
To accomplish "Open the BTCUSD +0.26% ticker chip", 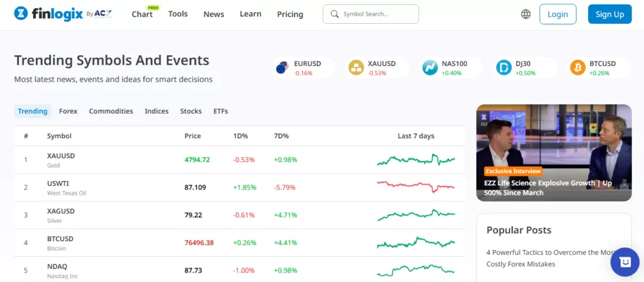I will click(x=599, y=68).
